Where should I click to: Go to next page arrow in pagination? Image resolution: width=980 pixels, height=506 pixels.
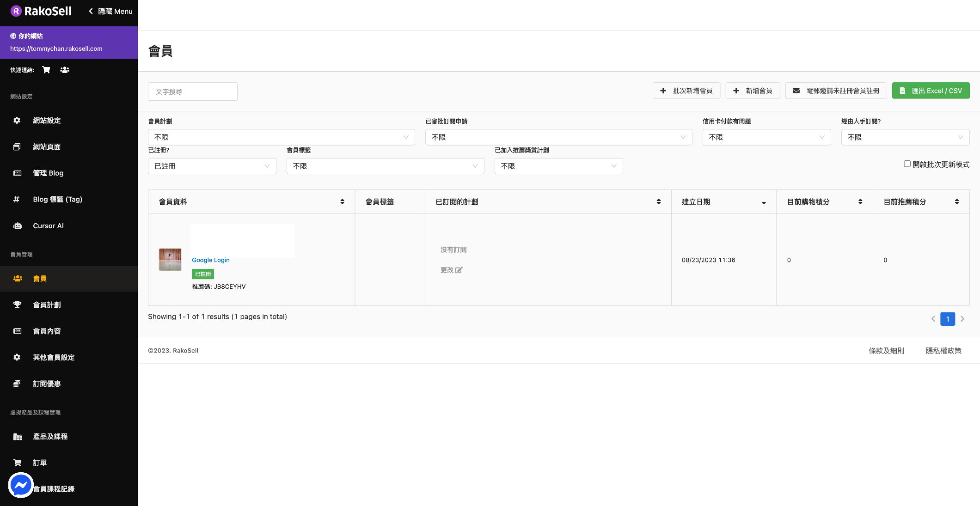962,319
